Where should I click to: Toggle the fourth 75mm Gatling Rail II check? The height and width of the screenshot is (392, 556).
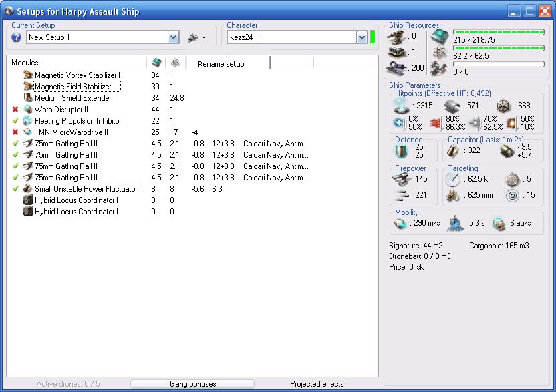tap(15, 178)
